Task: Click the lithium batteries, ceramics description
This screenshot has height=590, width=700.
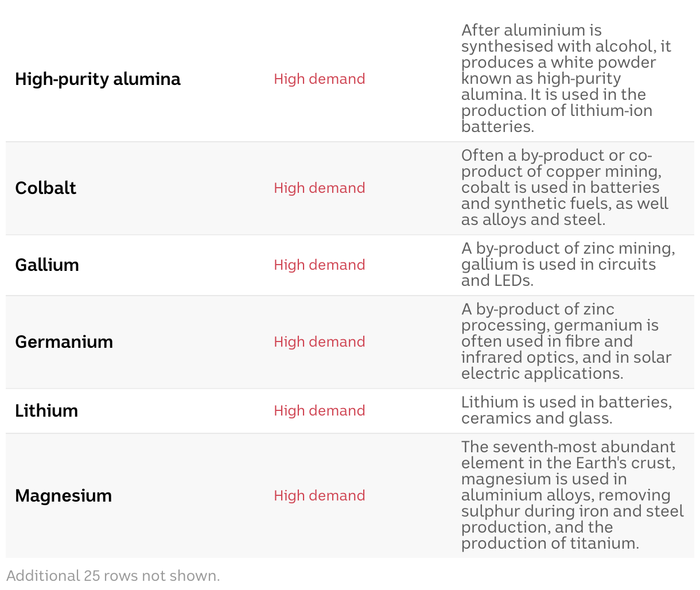Action: [565, 410]
